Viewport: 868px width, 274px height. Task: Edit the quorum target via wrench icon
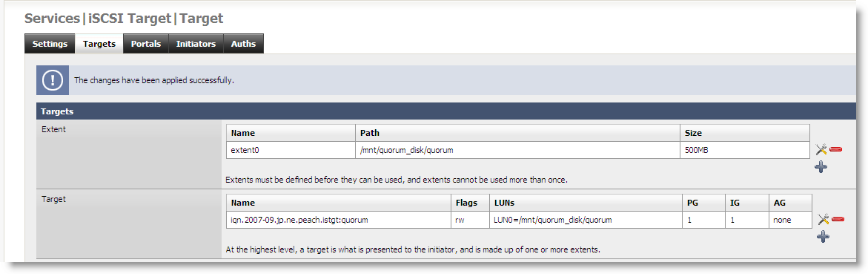tap(824, 220)
